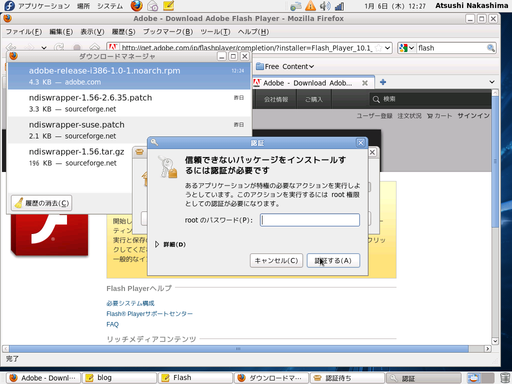
Task: Open a new tab with plus icon
Action: (383, 82)
